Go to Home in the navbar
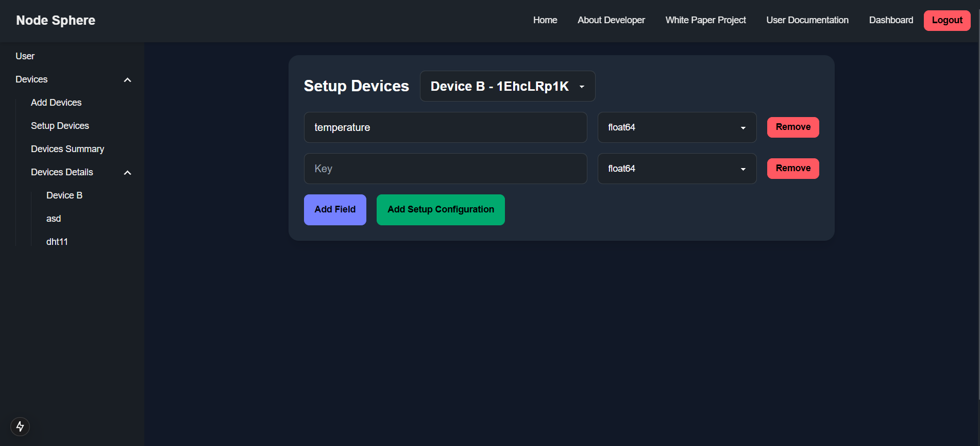The image size is (980, 446). pyautogui.click(x=545, y=20)
